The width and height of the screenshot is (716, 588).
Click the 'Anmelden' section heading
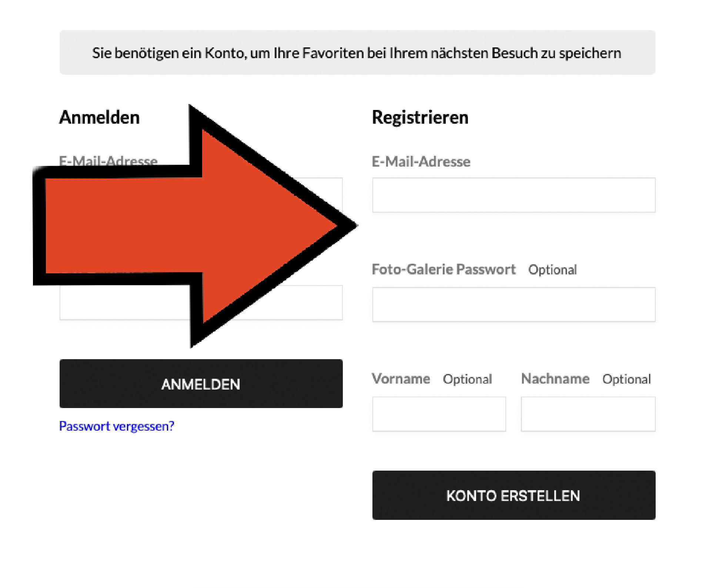[x=100, y=117]
